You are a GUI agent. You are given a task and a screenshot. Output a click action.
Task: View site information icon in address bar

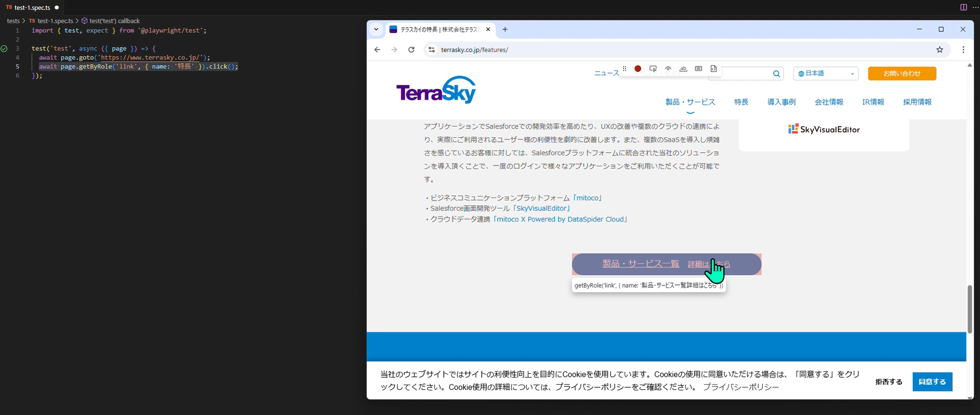click(x=432, y=50)
